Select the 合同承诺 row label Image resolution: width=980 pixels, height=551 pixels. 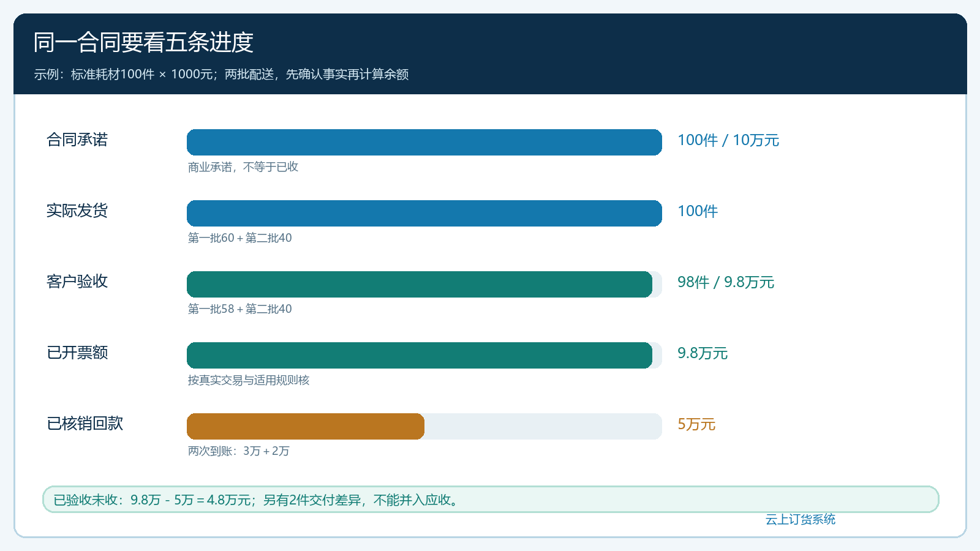(77, 140)
